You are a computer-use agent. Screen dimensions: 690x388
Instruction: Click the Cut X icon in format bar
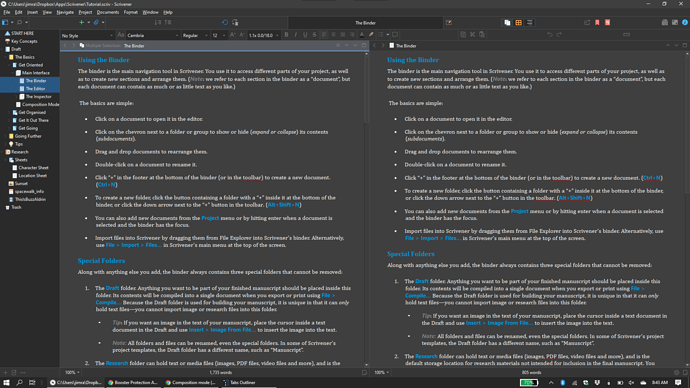(x=473, y=35)
